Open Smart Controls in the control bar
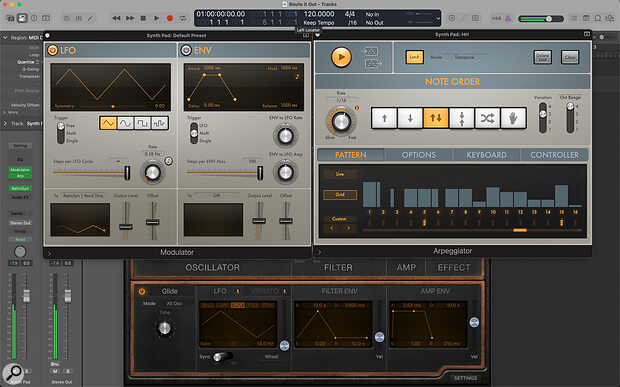 [67, 18]
